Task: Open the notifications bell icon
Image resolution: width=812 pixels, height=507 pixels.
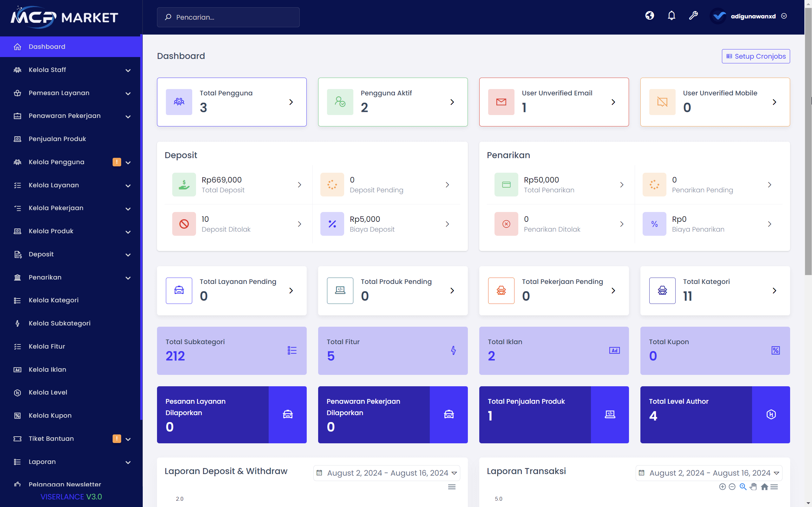Action: (671, 16)
